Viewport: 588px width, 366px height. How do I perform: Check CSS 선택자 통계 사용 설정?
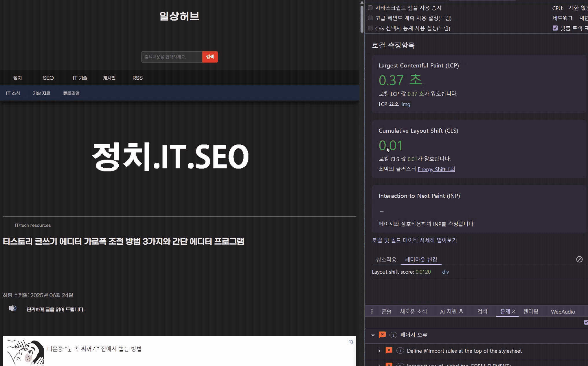370,28
